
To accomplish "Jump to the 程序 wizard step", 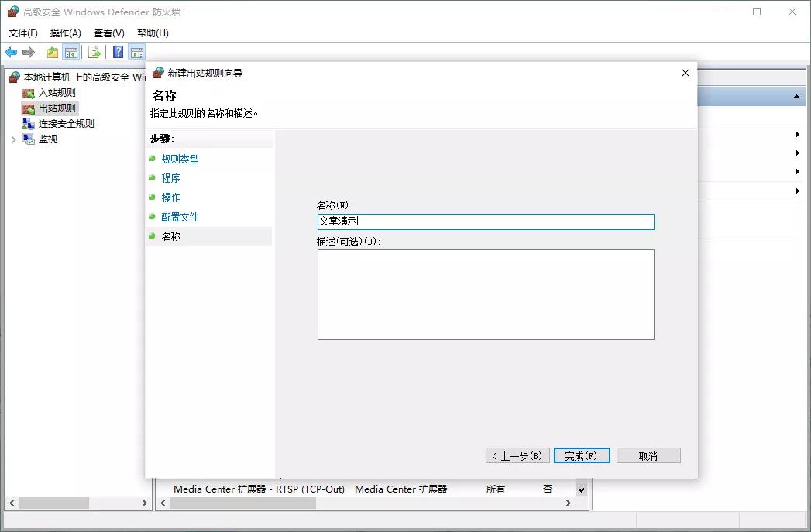I will [170, 178].
